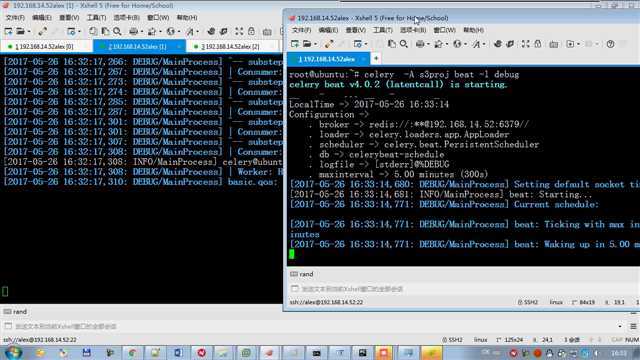Viewport: 640px width, 360px height.
Task: Click the Lock icon in front window toolbar
Action: coord(538,44)
